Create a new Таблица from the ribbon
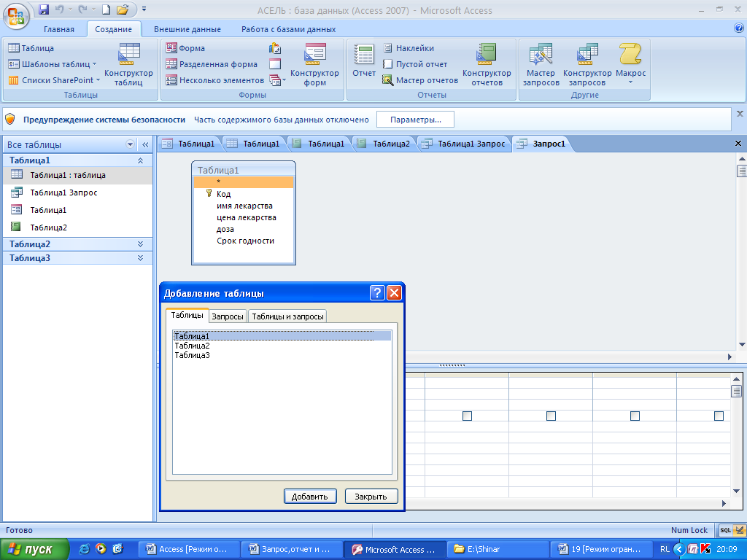The width and height of the screenshot is (747, 560). (31, 48)
